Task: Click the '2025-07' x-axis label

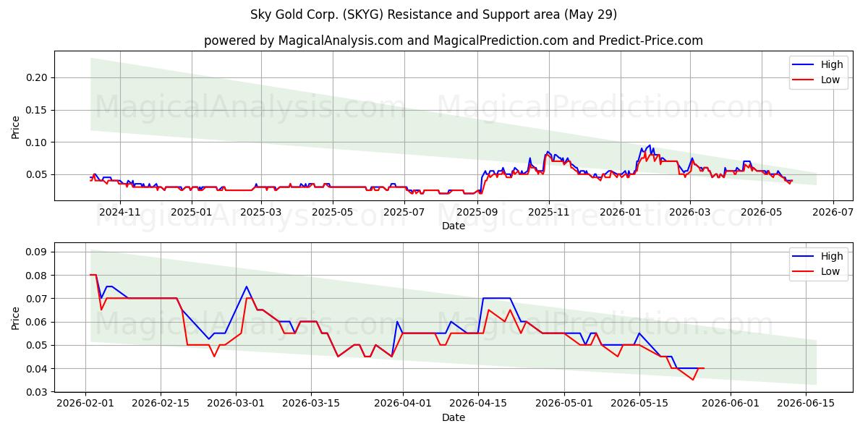Action: coord(404,212)
